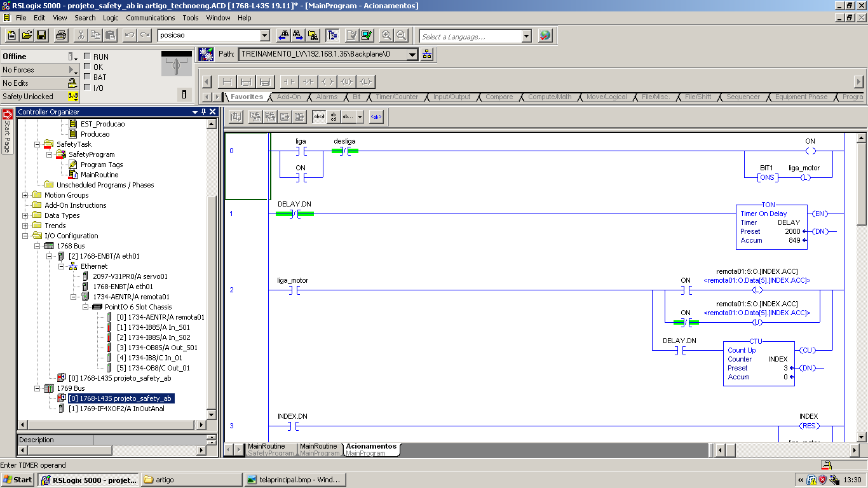Insert a Rung element from the instruction toolbar
This screenshot has width=868, height=488.
[x=227, y=81]
